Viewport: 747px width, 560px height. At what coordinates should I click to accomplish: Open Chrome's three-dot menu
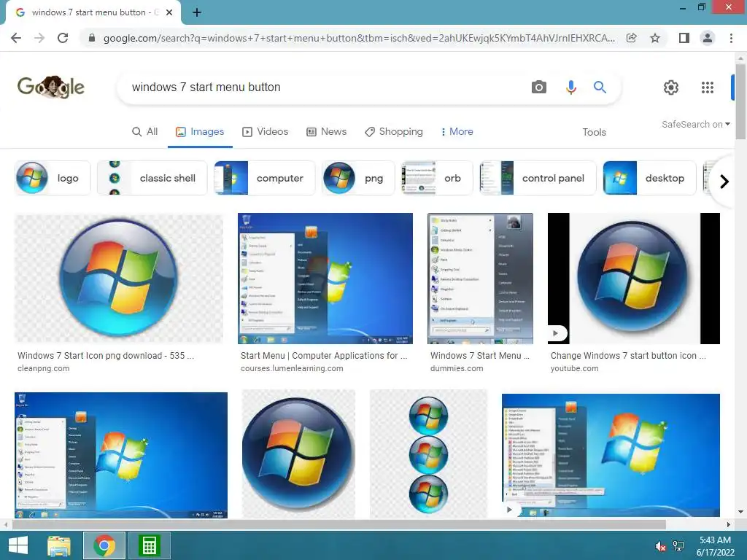click(731, 38)
